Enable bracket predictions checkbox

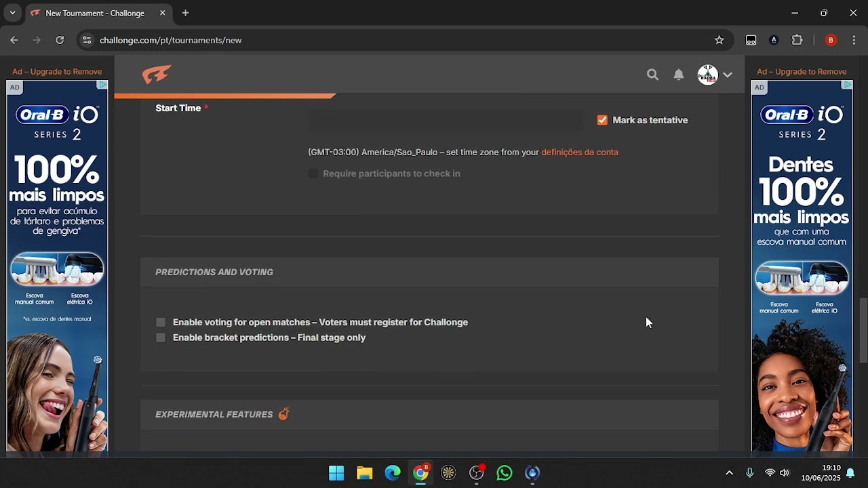coord(161,338)
